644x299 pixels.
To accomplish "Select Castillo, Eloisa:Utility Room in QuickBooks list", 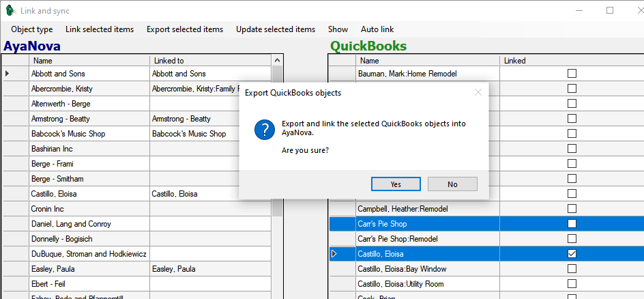I will (x=428, y=284).
